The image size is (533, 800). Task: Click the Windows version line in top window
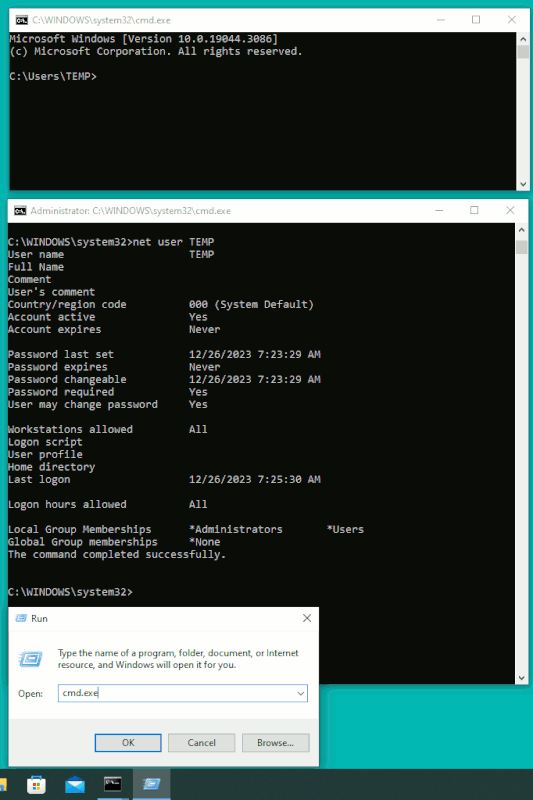[x=144, y=39]
